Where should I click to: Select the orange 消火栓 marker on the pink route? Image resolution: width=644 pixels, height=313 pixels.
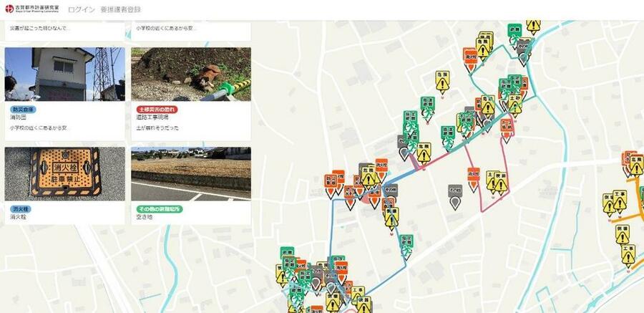click(473, 175)
